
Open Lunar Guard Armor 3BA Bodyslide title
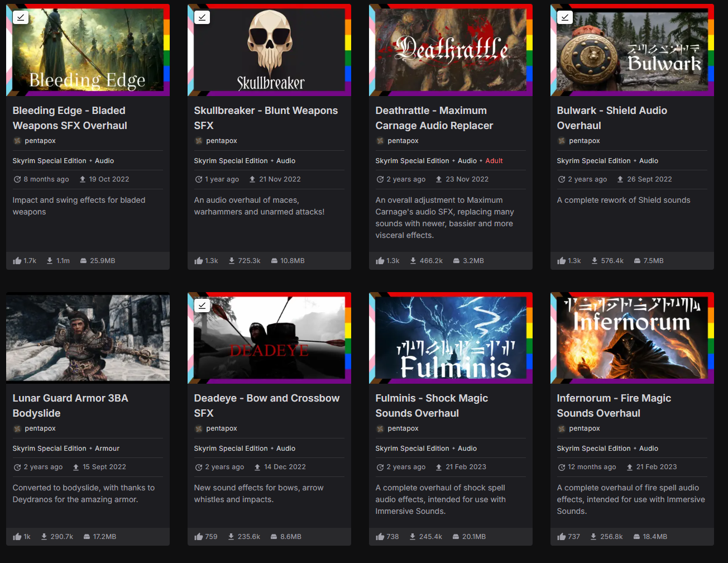click(70, 405)
